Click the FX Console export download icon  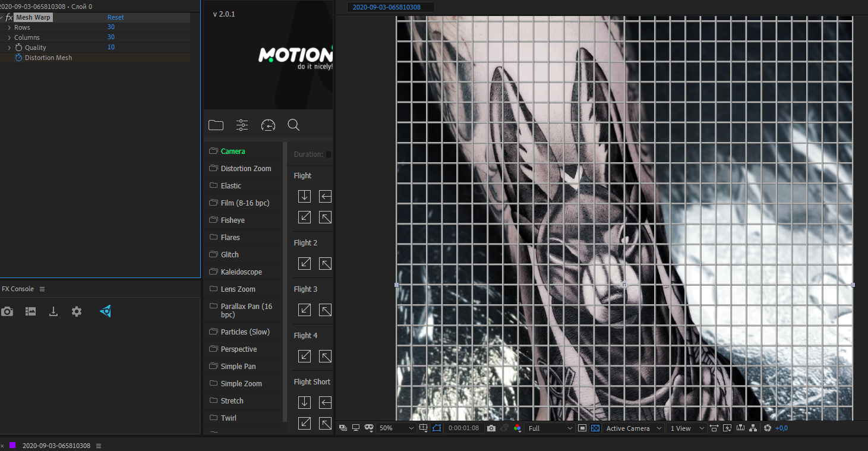tap(53, 311)
